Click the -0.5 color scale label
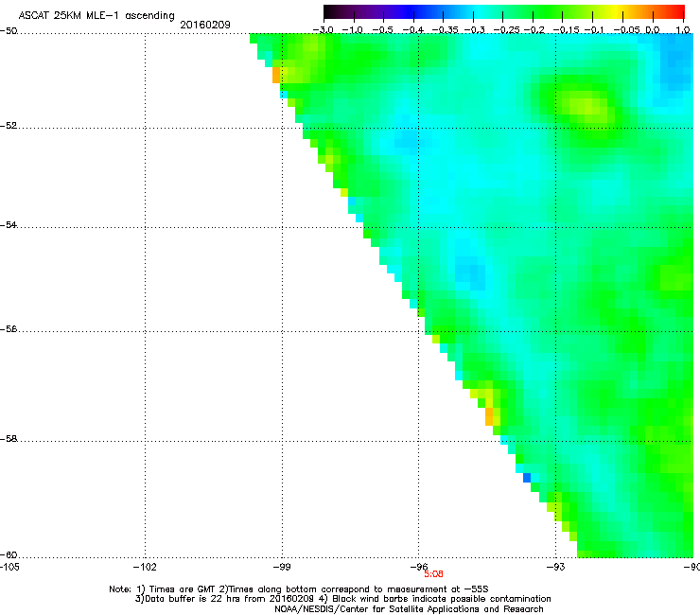 coord(382,30)
